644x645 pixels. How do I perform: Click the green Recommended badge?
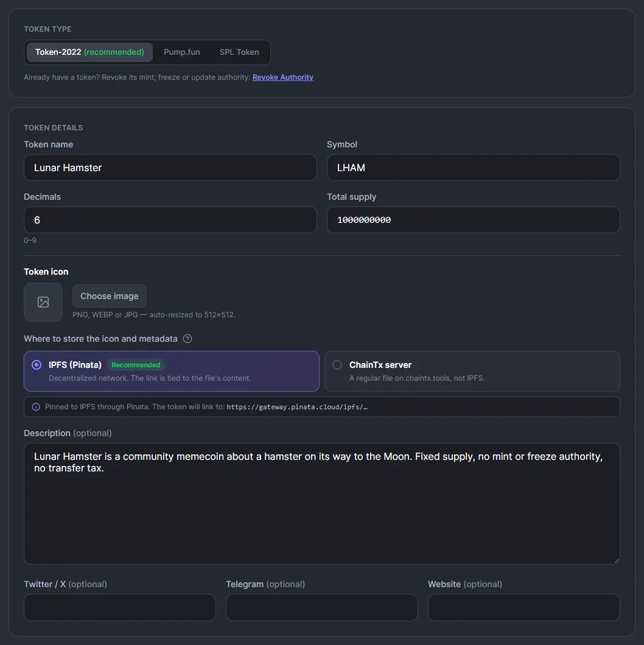[x=136, y=365]
